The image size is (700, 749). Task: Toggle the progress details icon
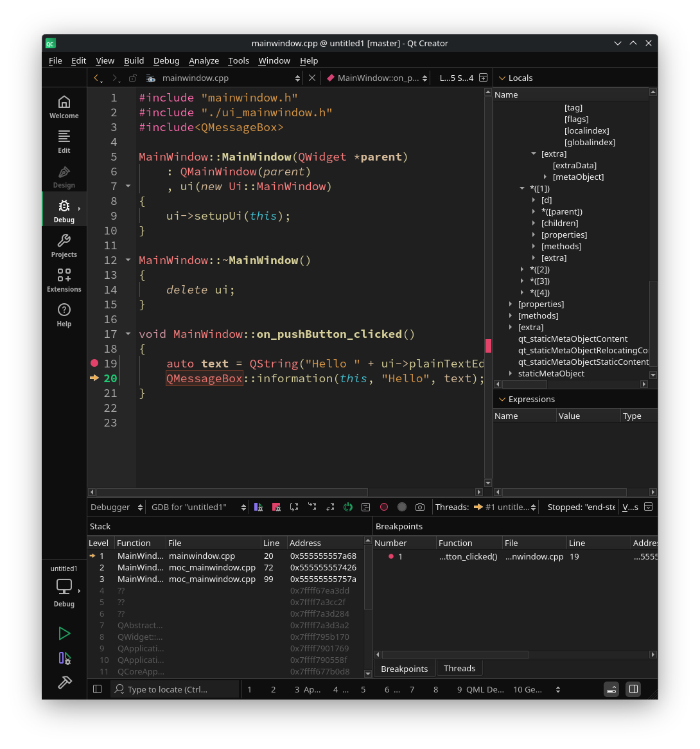611,689
